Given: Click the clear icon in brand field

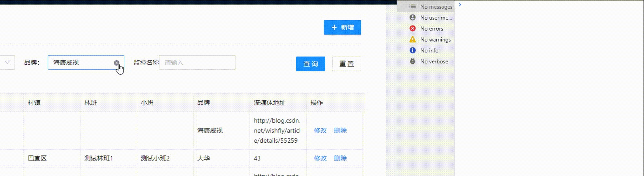Looking at the screenshot, I should click(116, 63).
